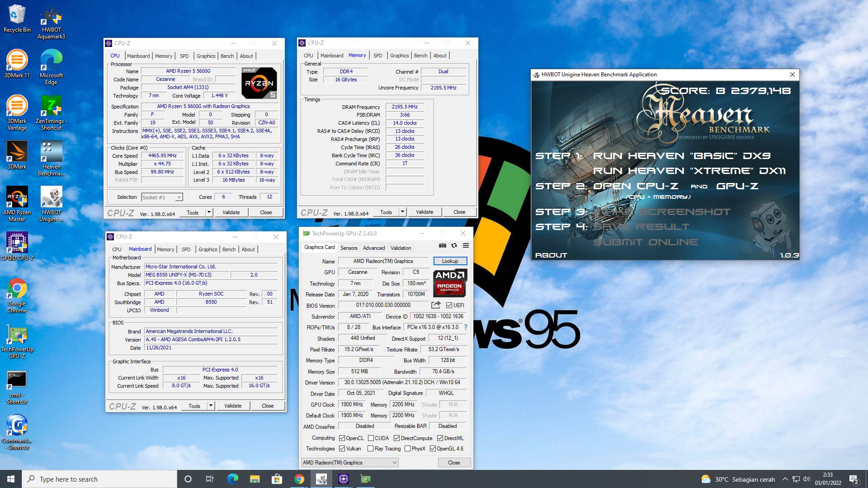Click the Windows Start button

click(11, 479)
